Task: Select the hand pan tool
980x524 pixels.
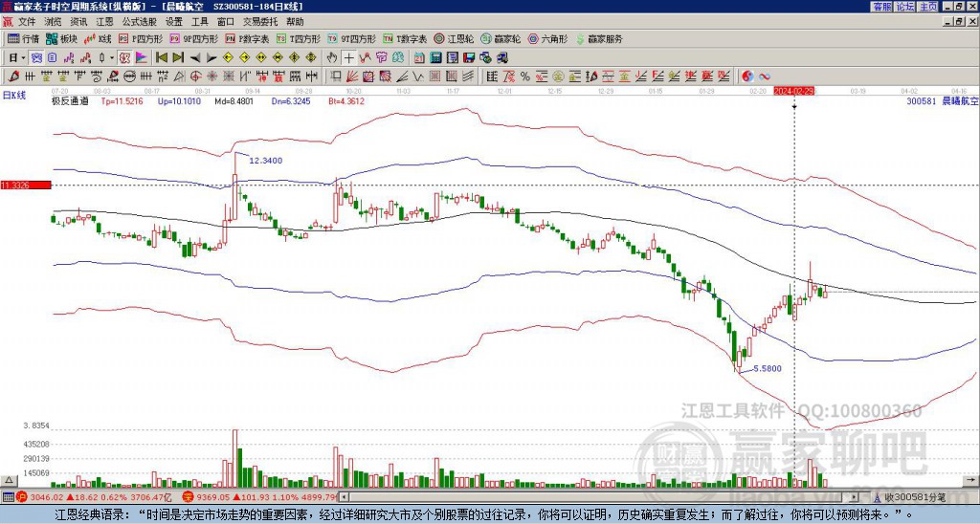Action: pos(332,58)
